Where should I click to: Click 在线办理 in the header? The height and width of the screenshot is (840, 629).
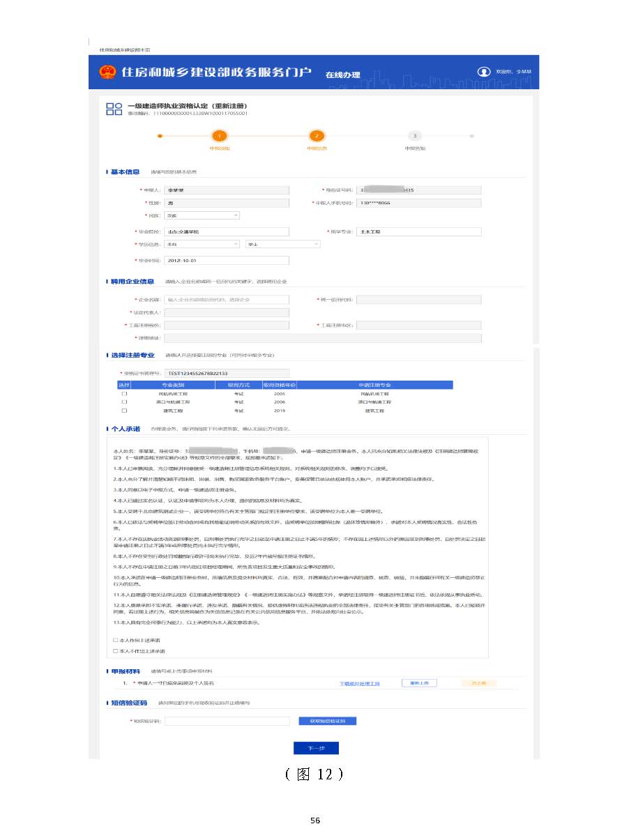tap(342, 74)
